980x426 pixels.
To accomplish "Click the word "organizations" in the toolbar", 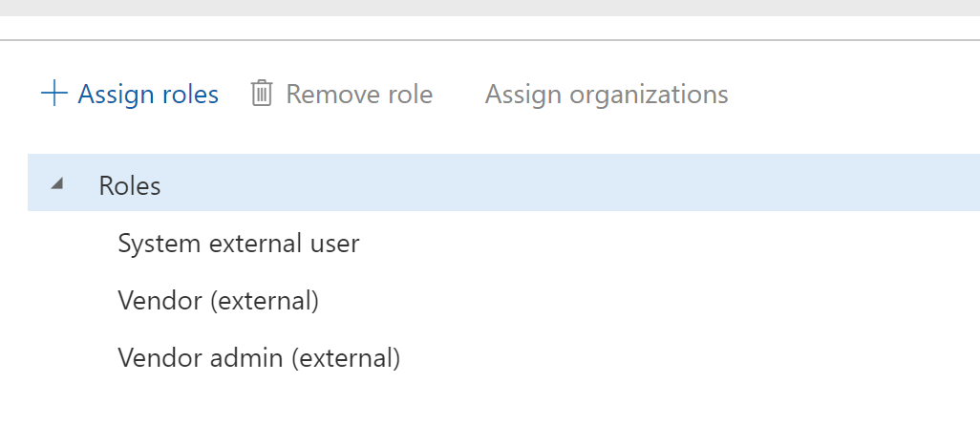I will point(649,95).
